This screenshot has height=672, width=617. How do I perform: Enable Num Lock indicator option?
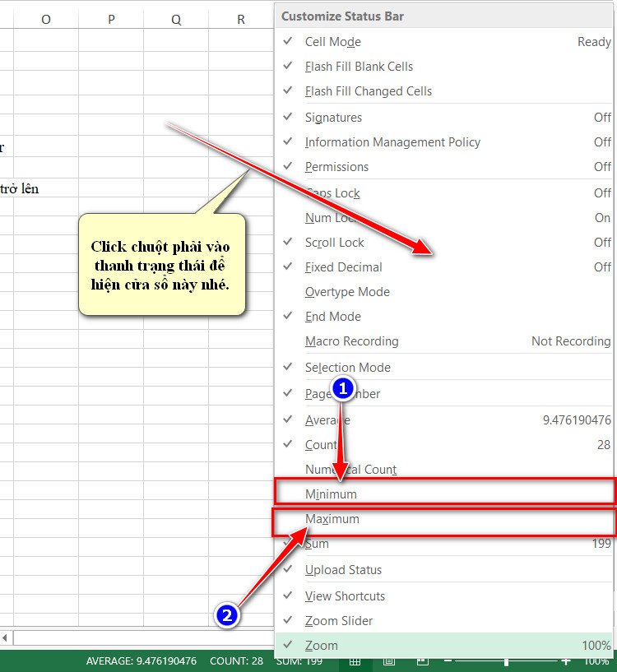443,218
